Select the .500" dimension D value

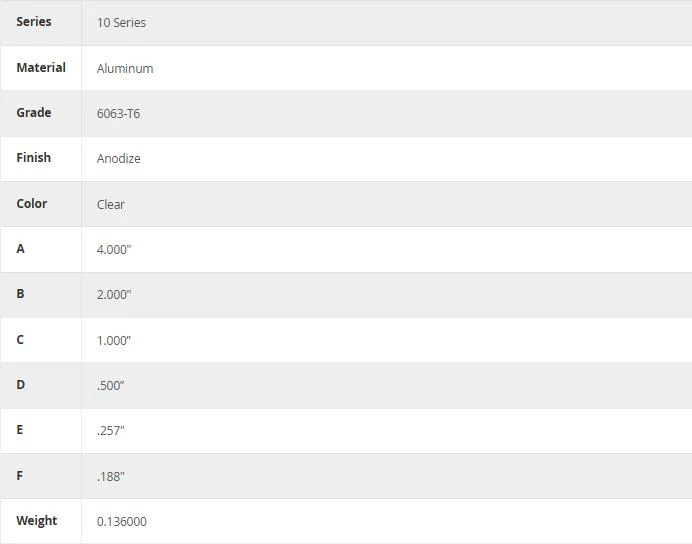110,386
